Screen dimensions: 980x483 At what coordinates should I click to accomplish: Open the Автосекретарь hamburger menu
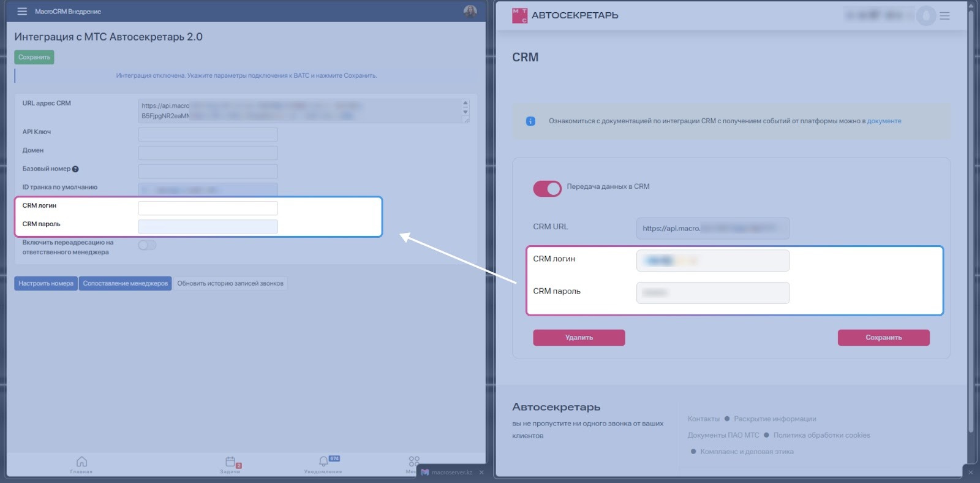coord(944,16)
